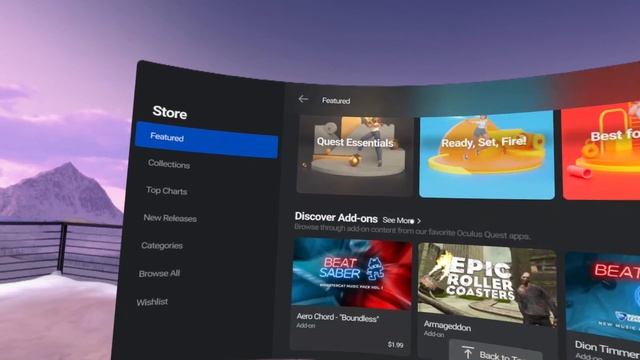Image resolution: width=640 pixels, height=360 pixels.
Task: Click See More next to Discover Add-ons
Action: point(398,220)
